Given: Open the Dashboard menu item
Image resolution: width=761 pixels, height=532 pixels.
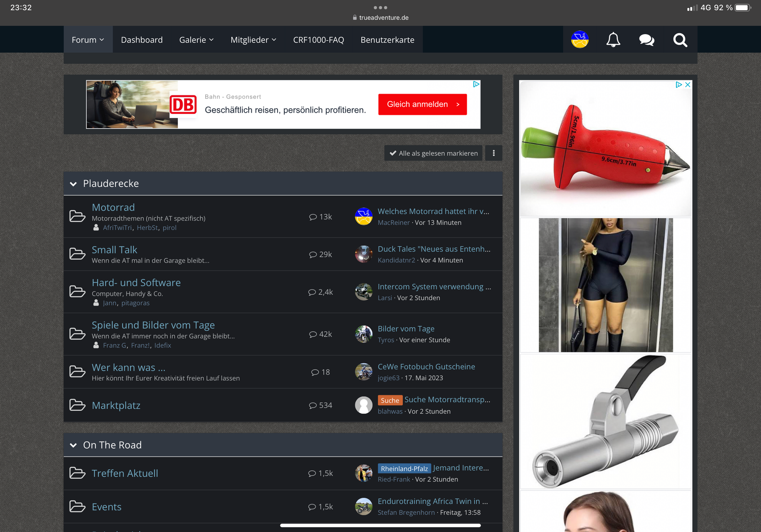Looking at the screenshot, I should (142, 40).
